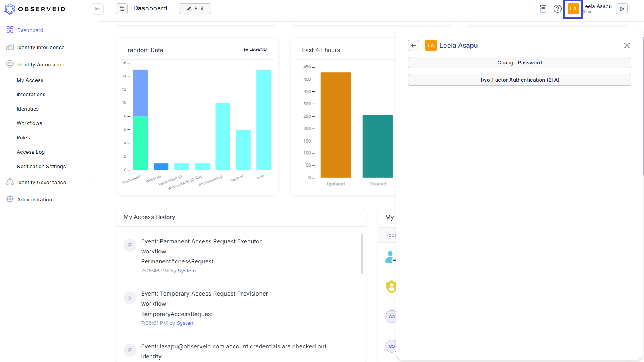Open the help question mark icon
This screenshot has height=362, width=644.
click(x=557, y=9)
